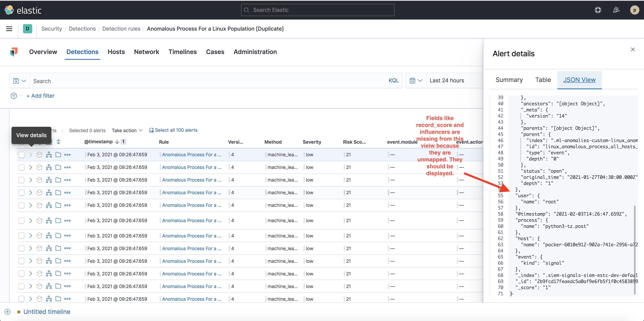Image resolution: width=644 pixels, height=321 pixels.
Task: Open the event analyzer cube icon on first alert
Action: pyautogui.click(x=39, y=154)
